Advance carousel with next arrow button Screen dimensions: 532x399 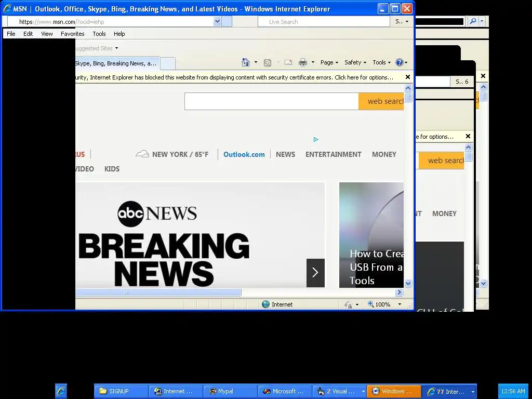click(x=315, y=273)
